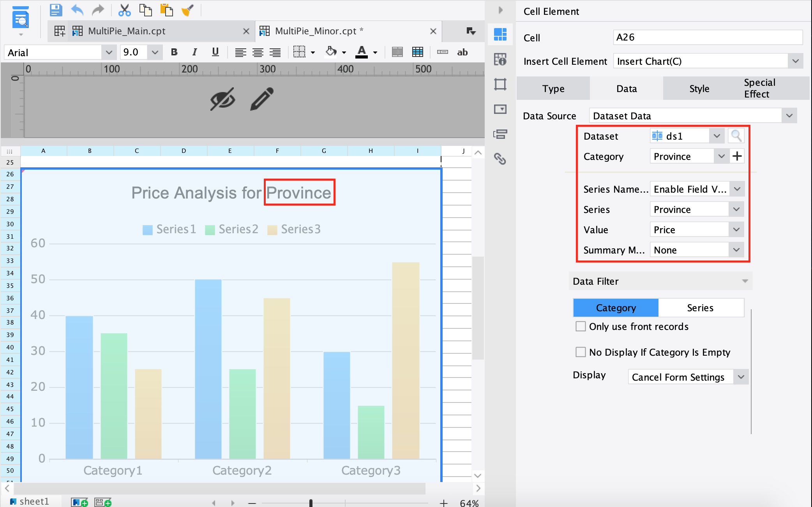The width and height of the screenshot is (812, 507).
Task: Click the Paste icon in the toolbar
Action: (x=167, y=10)
